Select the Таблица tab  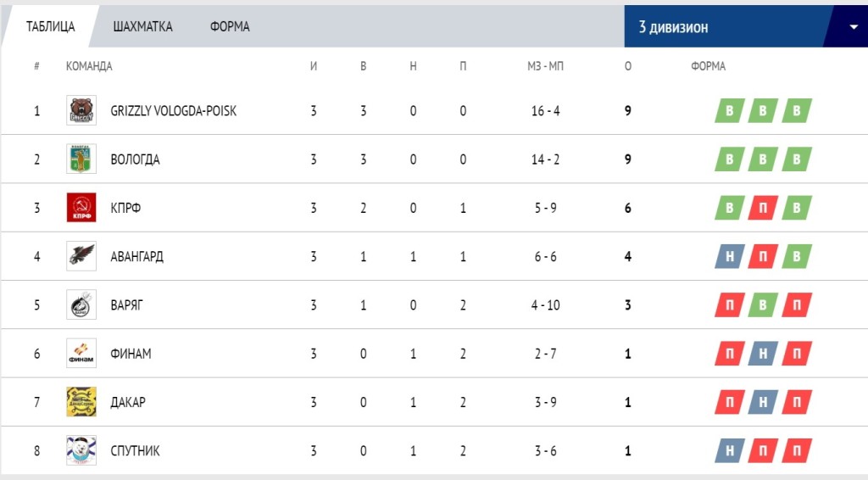[x=50, y=26]
